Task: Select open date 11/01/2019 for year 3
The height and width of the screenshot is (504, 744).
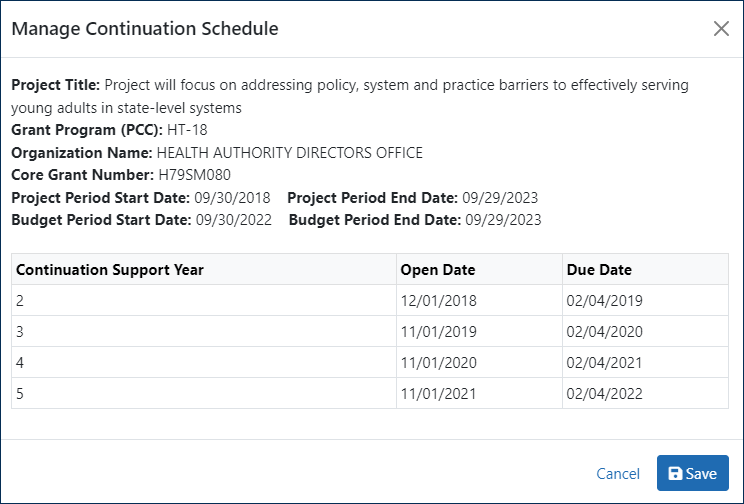Action: tap(479, 331)
